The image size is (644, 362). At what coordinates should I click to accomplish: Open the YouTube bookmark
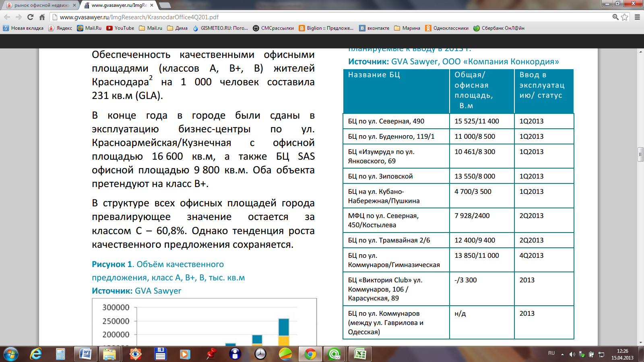(x=120, y=28)
